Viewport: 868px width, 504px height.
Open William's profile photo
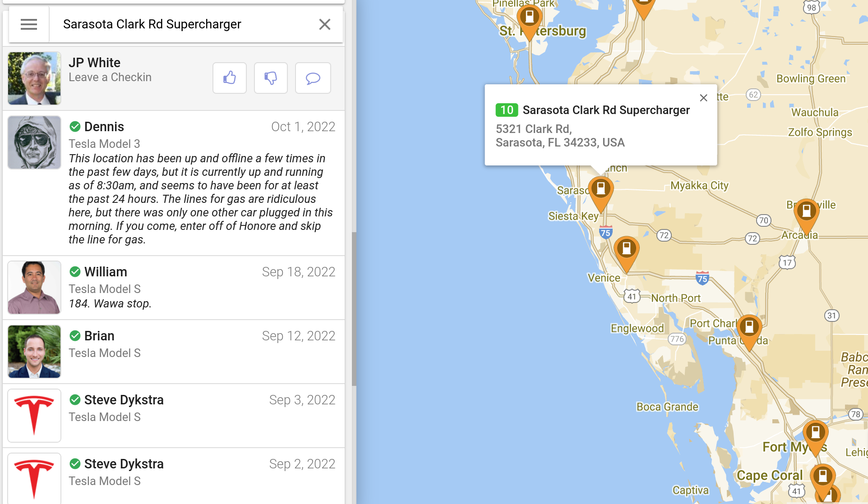coord(34,288)
